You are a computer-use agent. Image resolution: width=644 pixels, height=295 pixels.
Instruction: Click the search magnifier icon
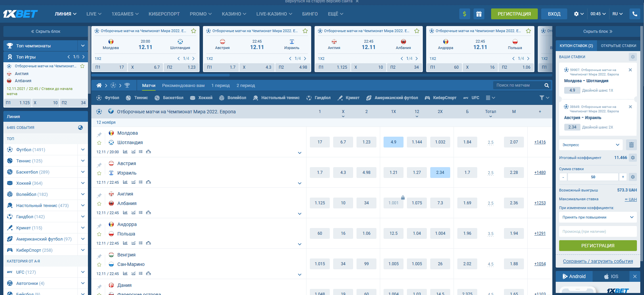tap(547, 85)
